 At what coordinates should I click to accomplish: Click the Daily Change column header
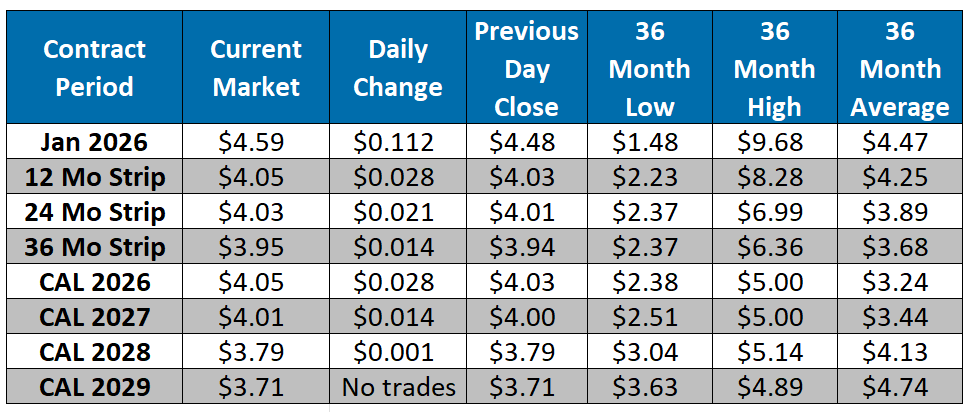(398, 68)
